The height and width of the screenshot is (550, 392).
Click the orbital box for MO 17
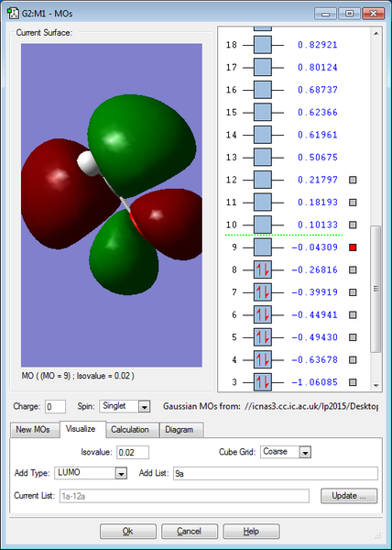pyautogui.click(x=262, y=67)
